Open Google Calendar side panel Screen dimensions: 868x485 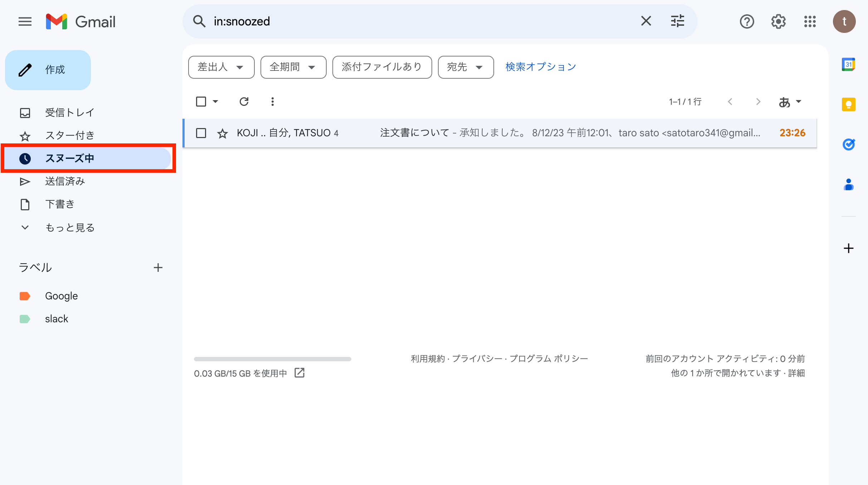click(x=848, y=64)
